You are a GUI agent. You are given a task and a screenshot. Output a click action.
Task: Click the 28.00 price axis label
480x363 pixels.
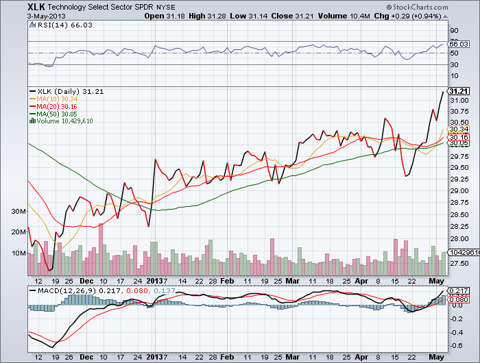click(x=459, y=239)
